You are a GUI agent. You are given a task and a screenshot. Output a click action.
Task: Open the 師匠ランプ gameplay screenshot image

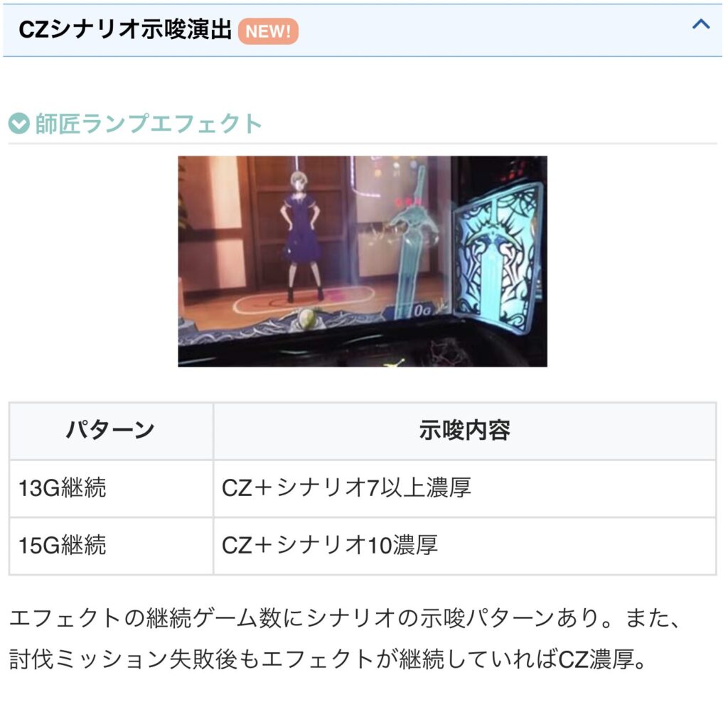click(362, 261)
